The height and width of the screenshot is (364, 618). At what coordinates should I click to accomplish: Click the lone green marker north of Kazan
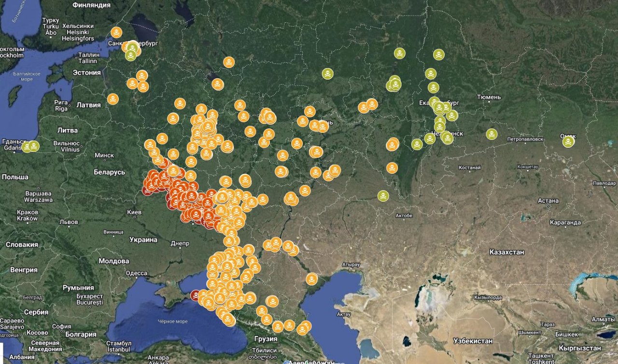click(328, 74)
